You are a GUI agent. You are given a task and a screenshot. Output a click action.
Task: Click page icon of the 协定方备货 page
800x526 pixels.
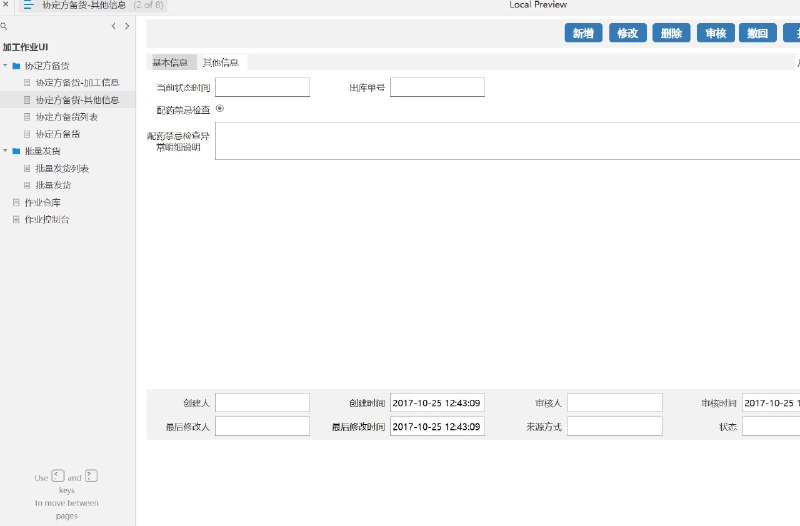[x=27, y=134]
